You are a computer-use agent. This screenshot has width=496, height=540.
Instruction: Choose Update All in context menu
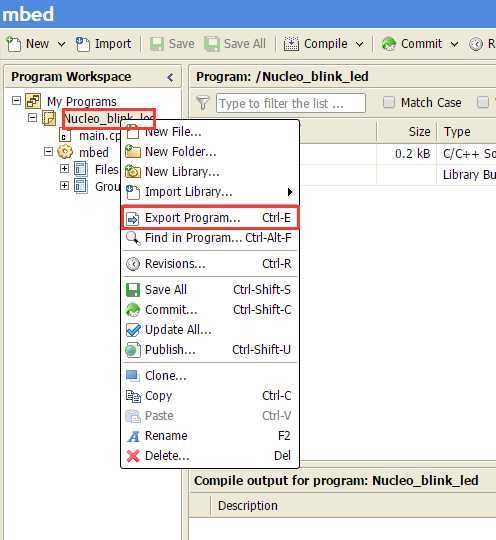tap(210, 330)
